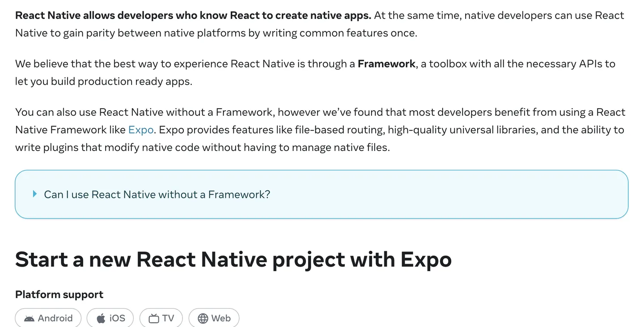Viewport: 644px width, 327px height.
Task: Select the TV platform badge label
Action: click(168, 318)
